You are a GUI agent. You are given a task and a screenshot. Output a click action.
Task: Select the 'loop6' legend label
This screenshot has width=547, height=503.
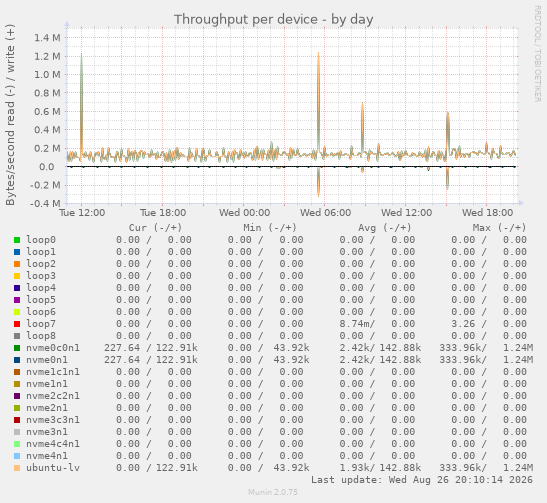click(41, 312)
